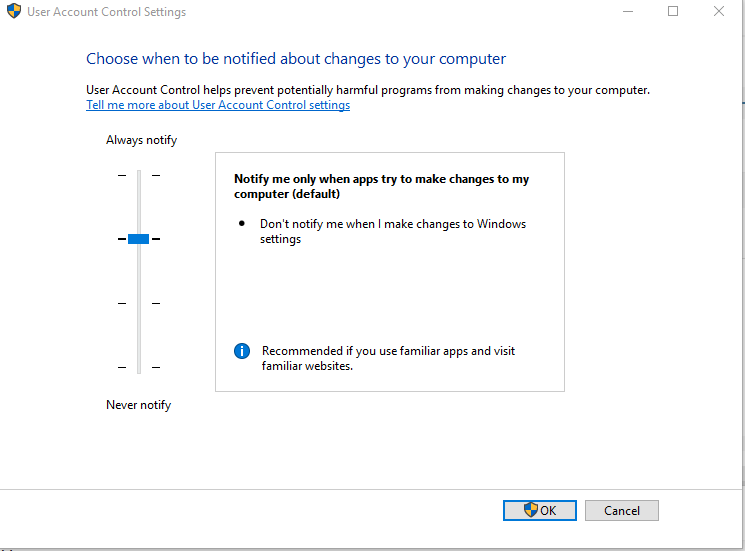745x551 pixels.
Task: Click the blue slider thumb
Action: tap(139, 239)
